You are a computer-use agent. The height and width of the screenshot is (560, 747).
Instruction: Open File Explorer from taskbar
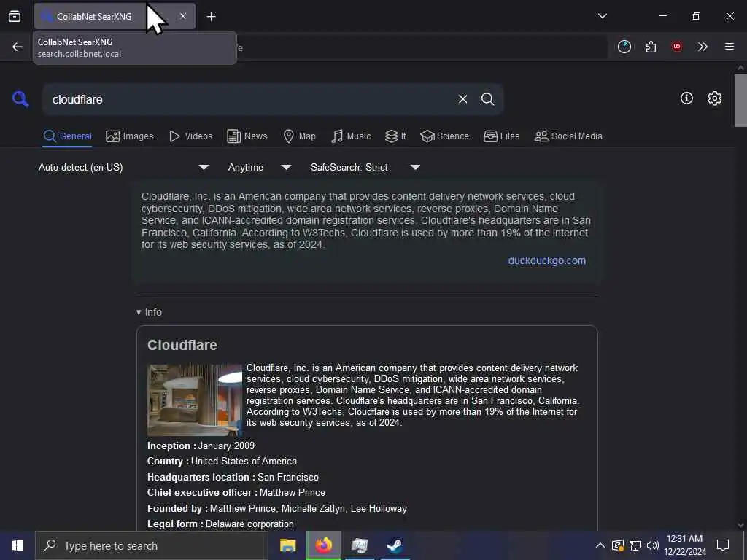(x=287, y=545)
